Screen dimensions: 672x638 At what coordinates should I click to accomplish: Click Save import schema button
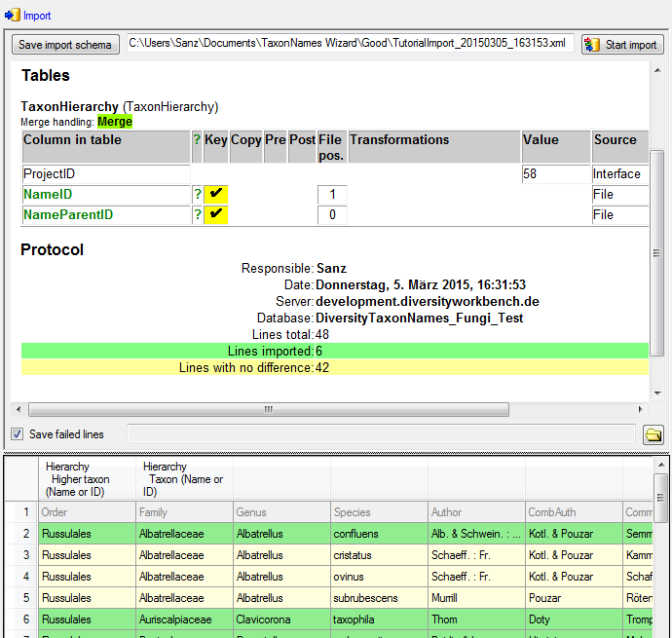coord(65,45)
